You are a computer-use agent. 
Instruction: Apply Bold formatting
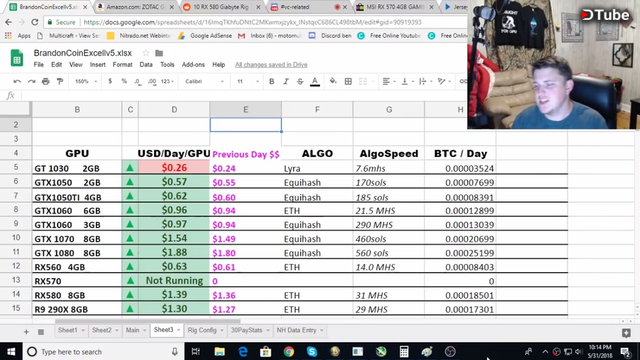[x=271, y=82]
